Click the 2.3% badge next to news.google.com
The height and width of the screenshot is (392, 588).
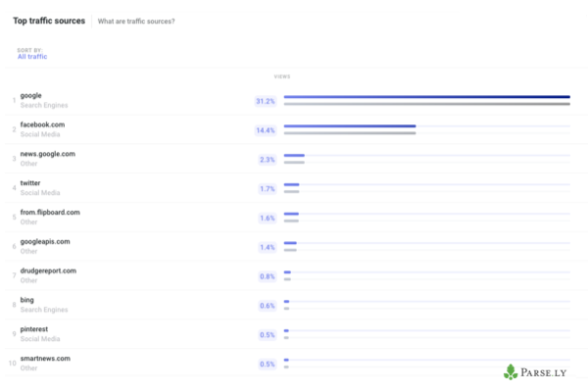[268, 160]
